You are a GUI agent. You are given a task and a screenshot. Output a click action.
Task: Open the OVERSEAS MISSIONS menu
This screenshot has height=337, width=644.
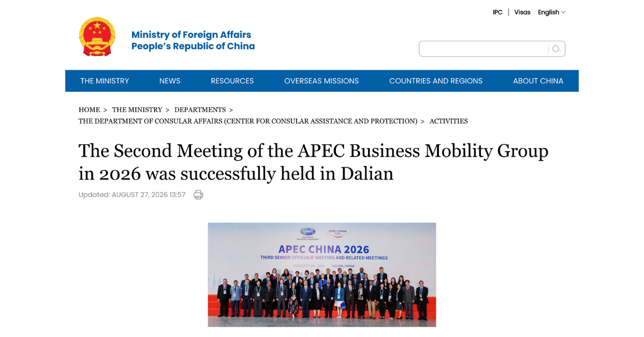pos(321,81)
